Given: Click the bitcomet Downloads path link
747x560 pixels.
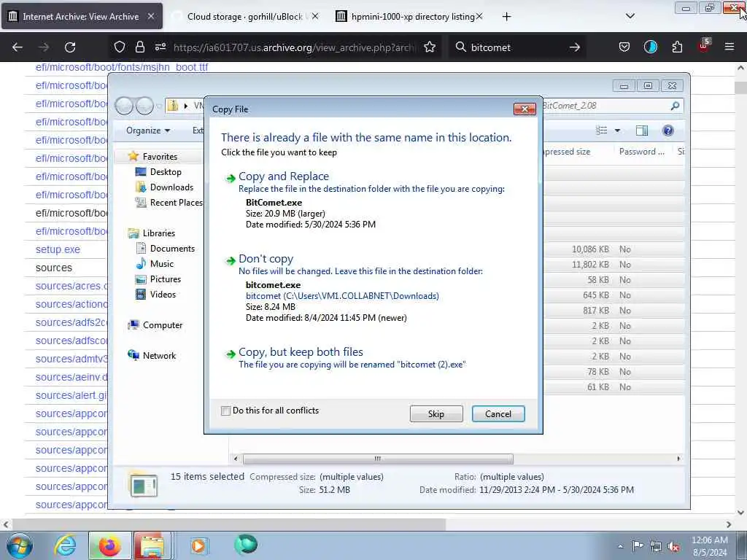Looking at the screenshot, I should click(342, 296).
